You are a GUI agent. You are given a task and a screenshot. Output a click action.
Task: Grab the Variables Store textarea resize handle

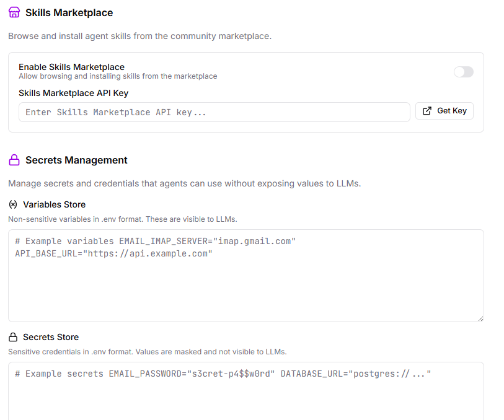pyautogui.click(x=480, y=318)
